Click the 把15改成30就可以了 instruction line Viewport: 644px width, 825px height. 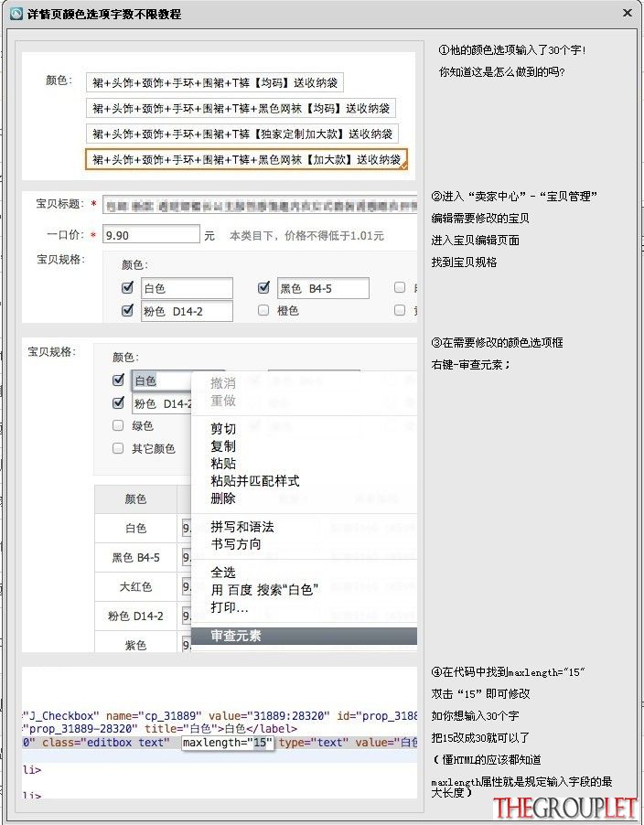coord(480,738)
